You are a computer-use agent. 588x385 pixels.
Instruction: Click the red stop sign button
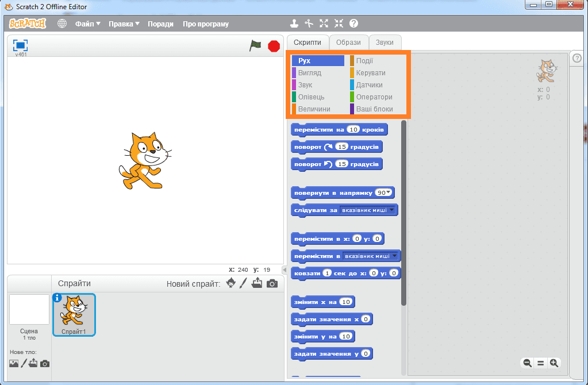(274, 46)
